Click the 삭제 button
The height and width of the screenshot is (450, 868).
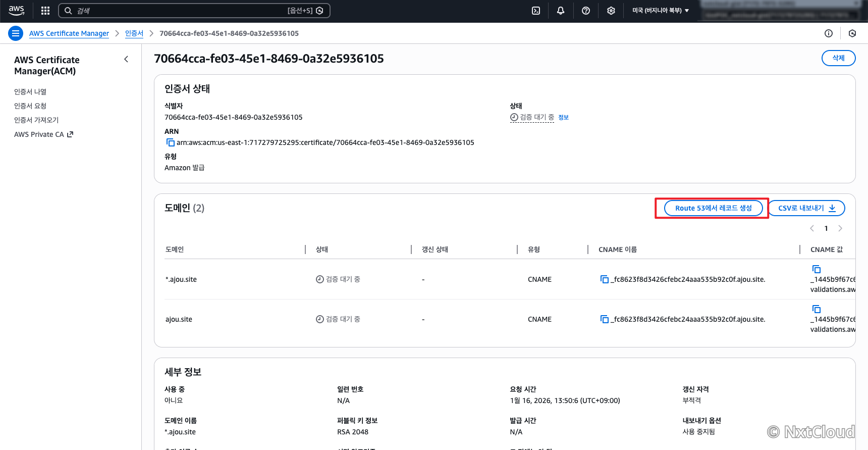(838, 58)
